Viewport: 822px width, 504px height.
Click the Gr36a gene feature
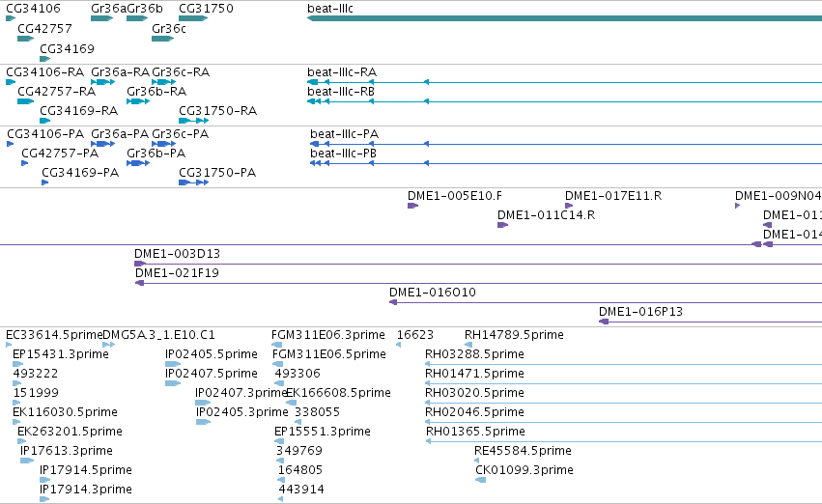[101, 18]
